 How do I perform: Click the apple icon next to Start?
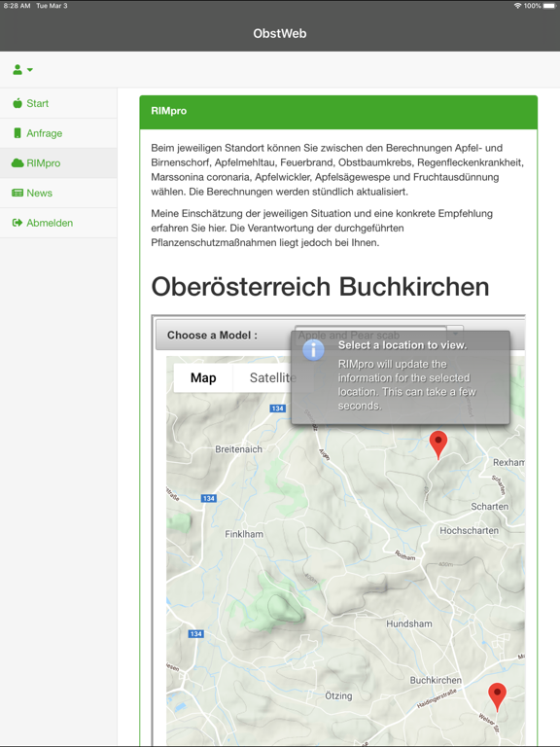17,103
